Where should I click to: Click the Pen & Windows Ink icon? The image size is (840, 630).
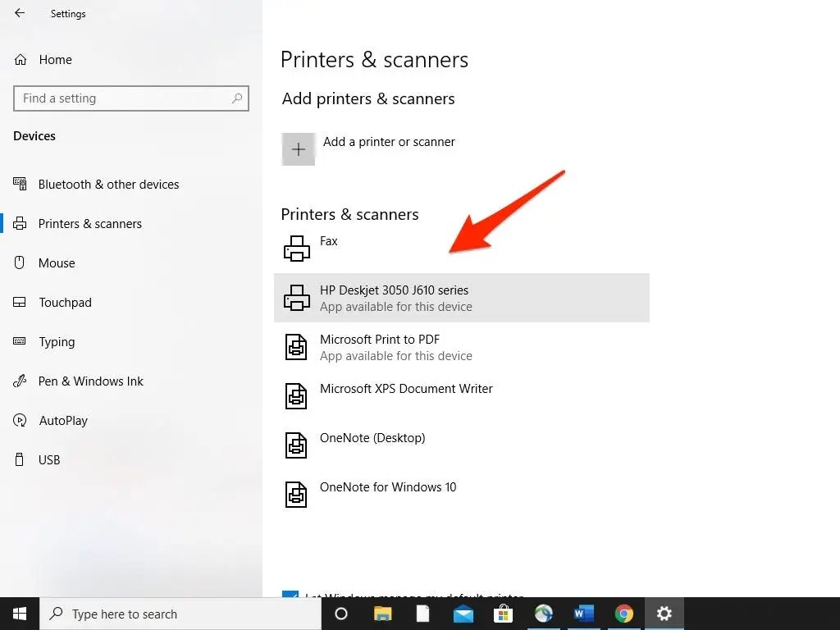pyautogui.click(x=20, y=381)
